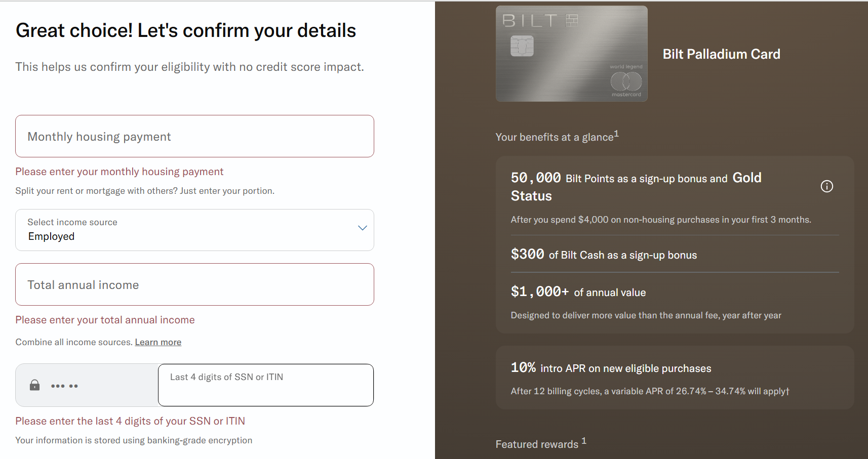Click the info icon beside sign-up bonus
Image resolution: width=868 pixels, height=459 pixels.
tap(826, 186)
